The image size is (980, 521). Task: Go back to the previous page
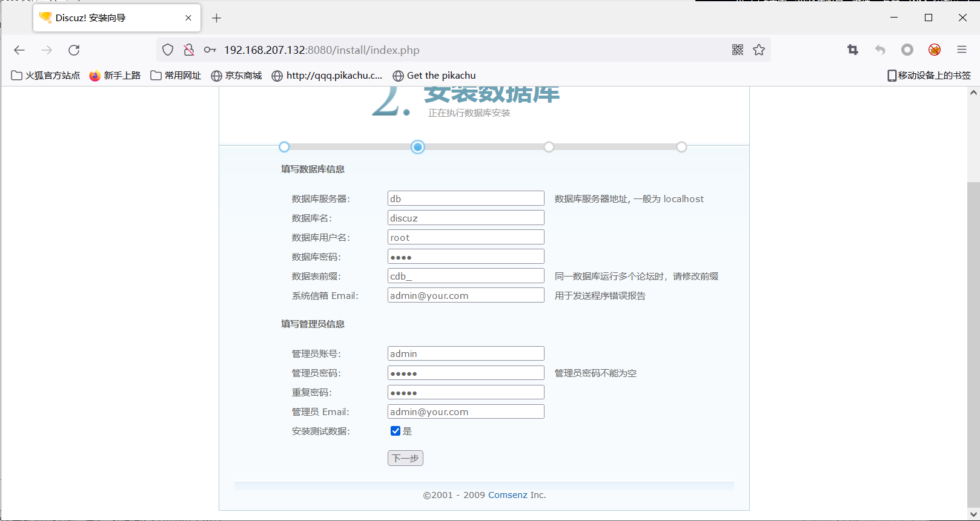(x=19, y=50)
